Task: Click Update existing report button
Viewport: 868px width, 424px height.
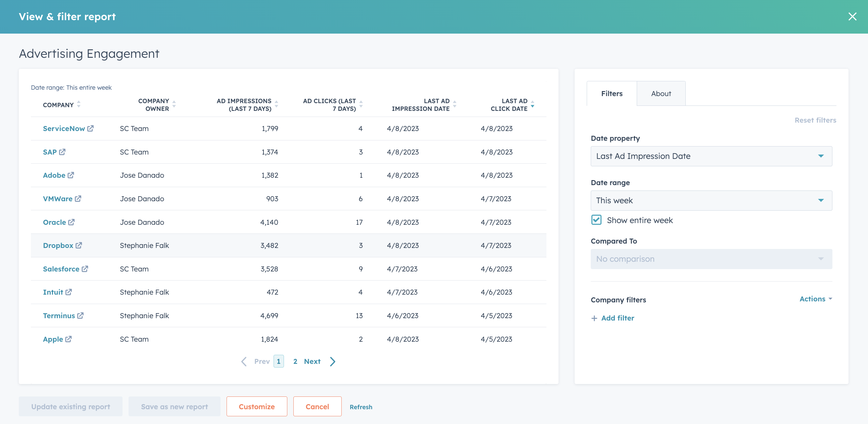Action: [70, 407]
